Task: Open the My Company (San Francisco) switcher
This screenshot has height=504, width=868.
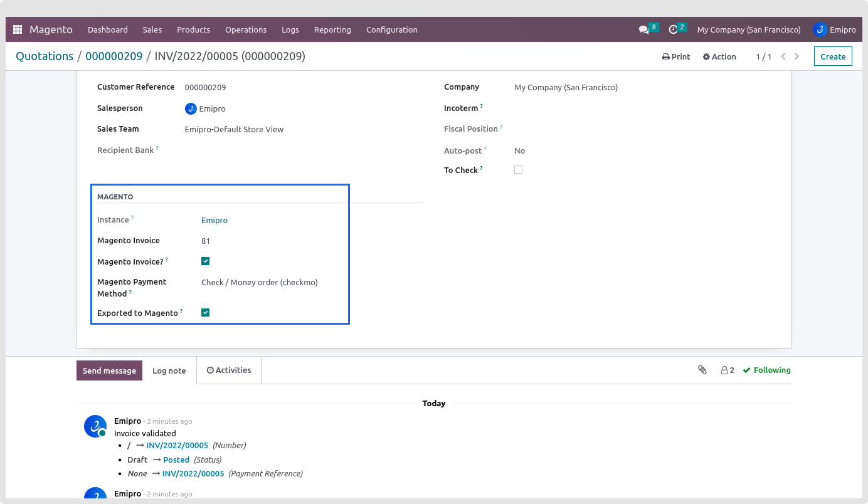Action: (749, 29)
